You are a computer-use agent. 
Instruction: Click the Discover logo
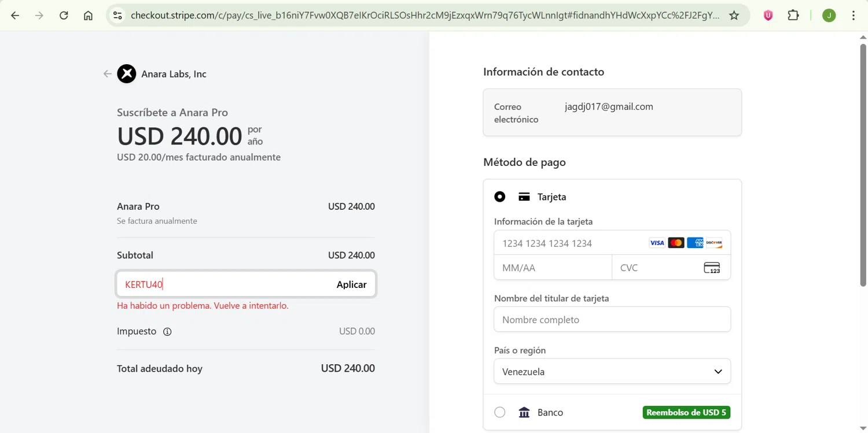(714, 243)
